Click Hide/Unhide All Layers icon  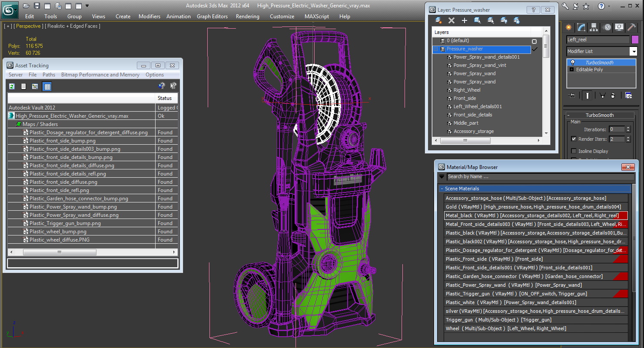coord(504,20)
